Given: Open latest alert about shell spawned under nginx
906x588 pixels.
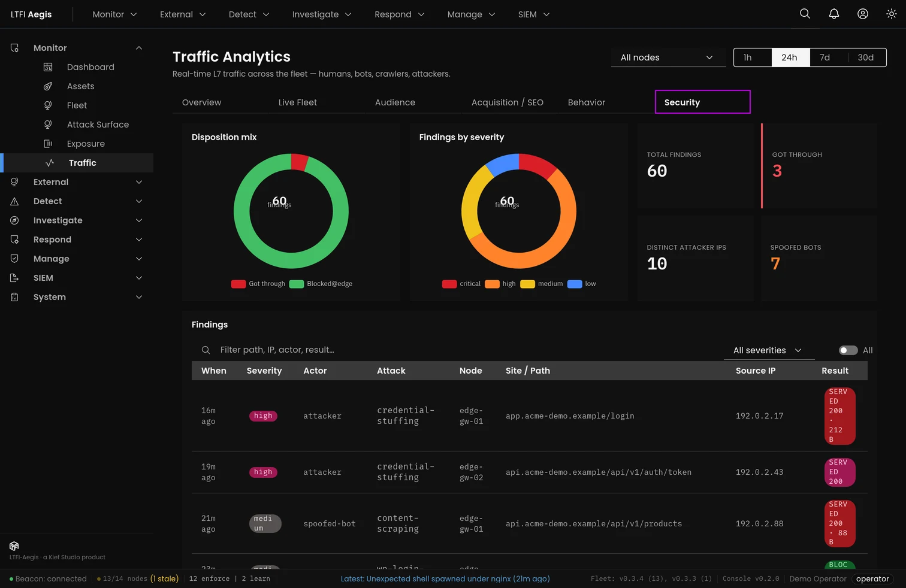Looking at the screenshot, I should point(445,578).
